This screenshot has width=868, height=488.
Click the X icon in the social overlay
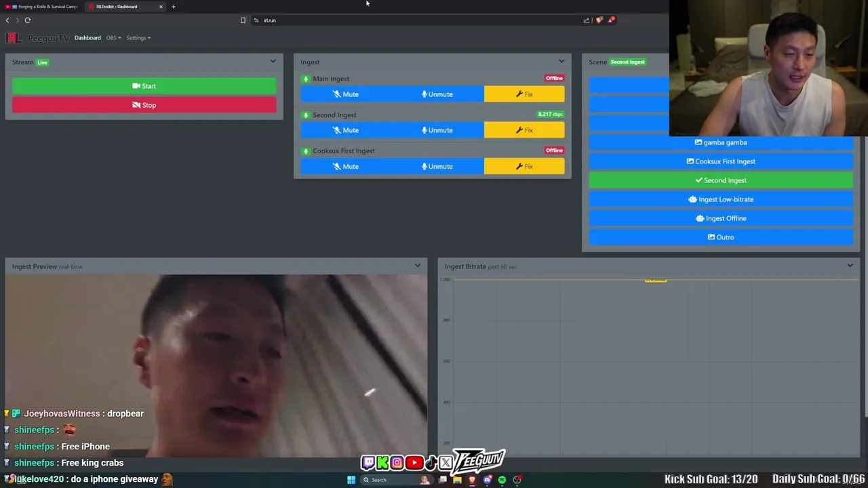(x=446, y=463)
